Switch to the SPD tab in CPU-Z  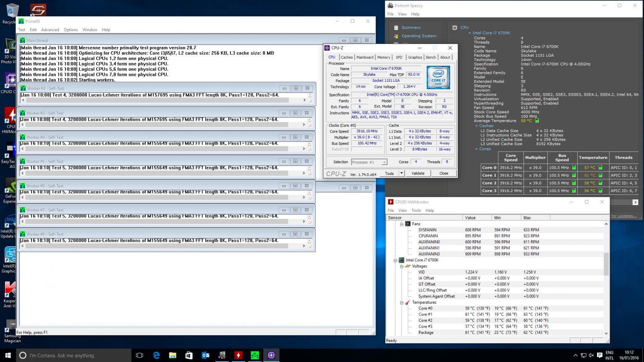tap(399, 57)
